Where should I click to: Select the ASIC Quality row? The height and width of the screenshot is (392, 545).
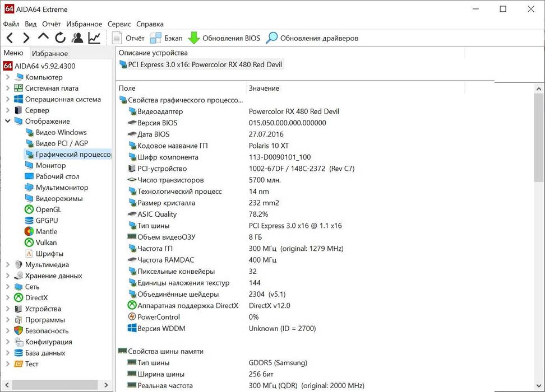[x=198, y=214]
